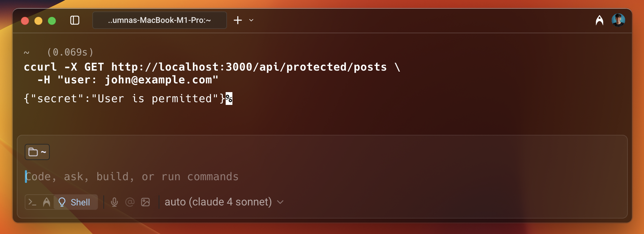Click the attach image icon
The width and height of the screenshot is (644, 234).
tap(146, 202)
